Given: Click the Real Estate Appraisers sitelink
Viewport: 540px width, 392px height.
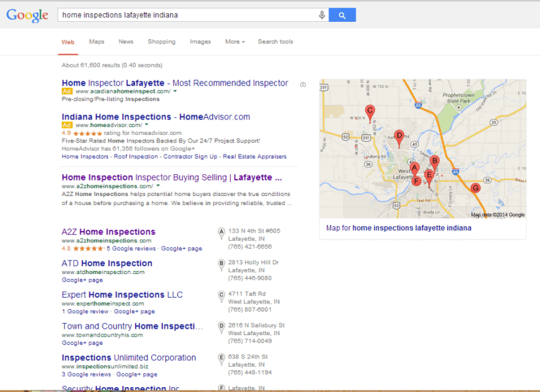Looking at the screenshot, I should [x=255, y=157].
